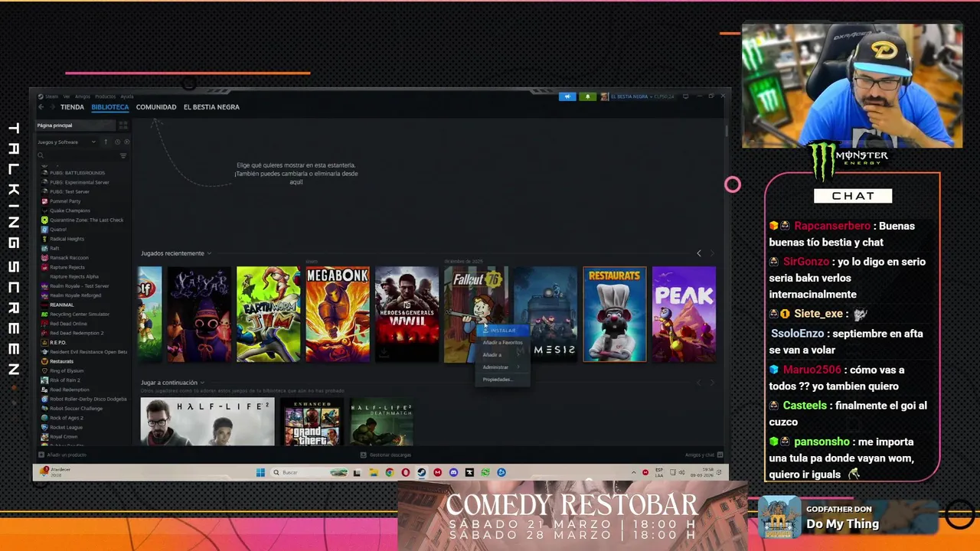Open the MEGABONK game cover
This screenshot has height=551, width=980.
(x=338, y=314)
